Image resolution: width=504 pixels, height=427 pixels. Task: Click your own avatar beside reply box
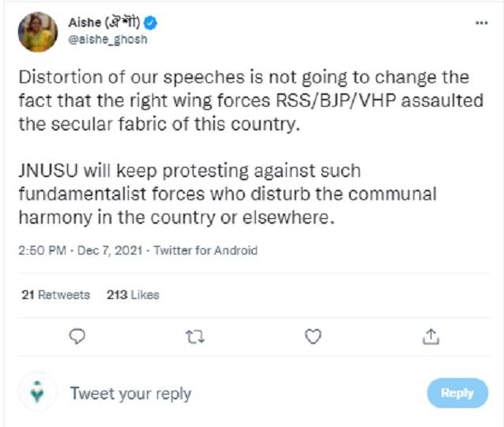point(37,392)
